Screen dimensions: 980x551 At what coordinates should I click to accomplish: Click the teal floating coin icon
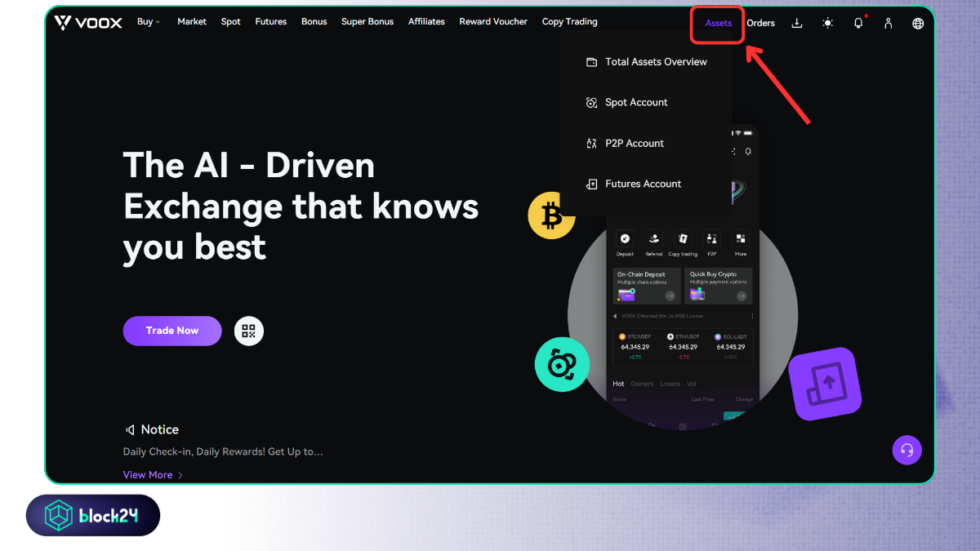pyautogui.click(x=562, y=364)
